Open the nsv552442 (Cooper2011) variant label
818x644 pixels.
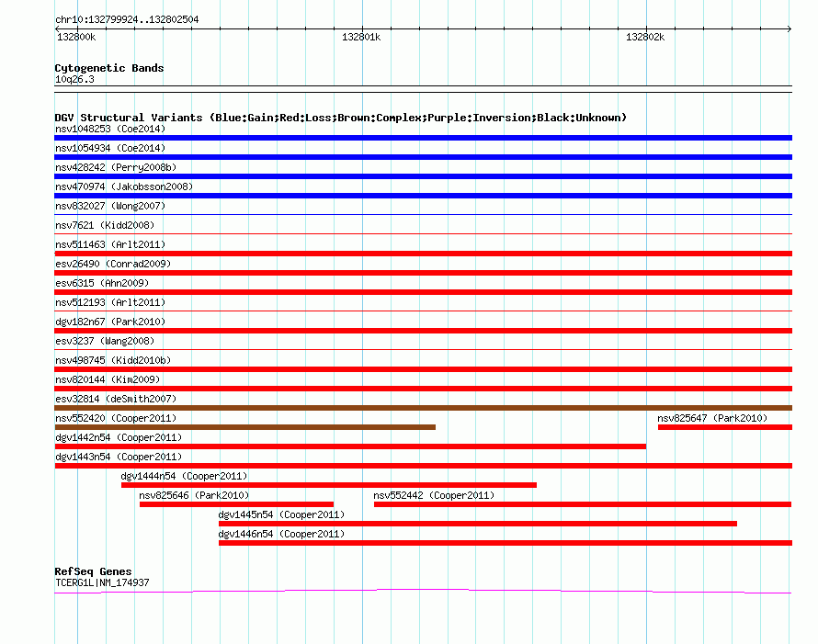point(434,495)
